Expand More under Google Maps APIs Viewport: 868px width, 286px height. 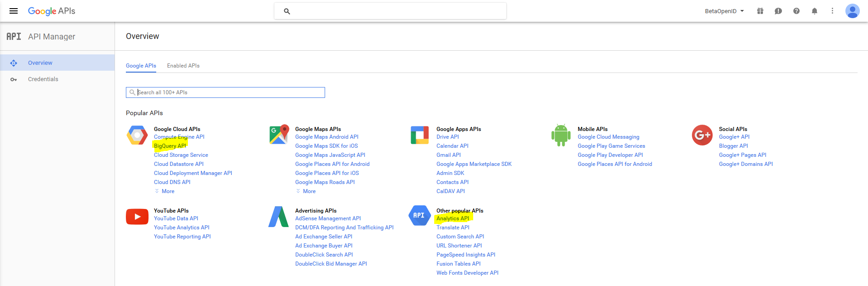[x=306, y=191]
